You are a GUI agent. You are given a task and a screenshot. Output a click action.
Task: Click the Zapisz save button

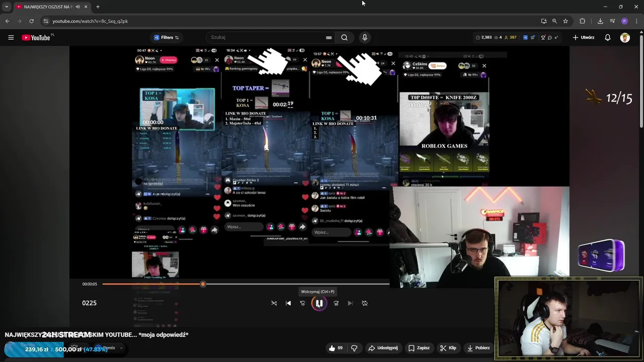click(x=419, y=348)
